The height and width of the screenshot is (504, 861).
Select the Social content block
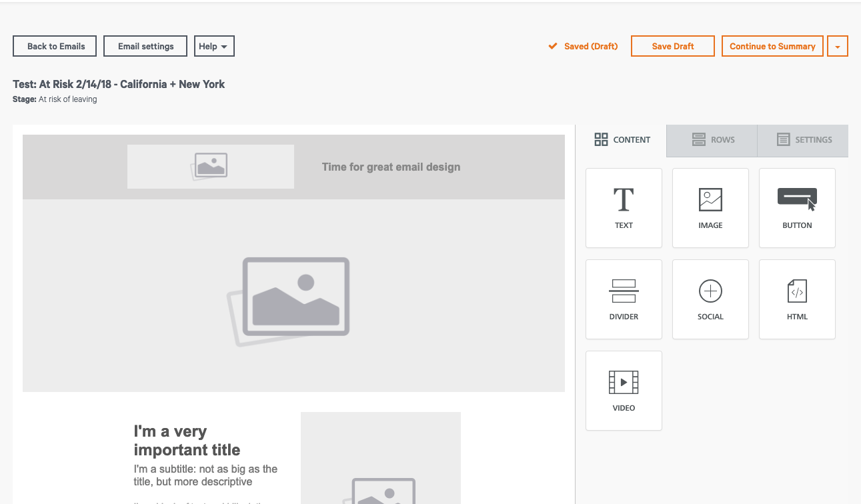click(710, 299)
